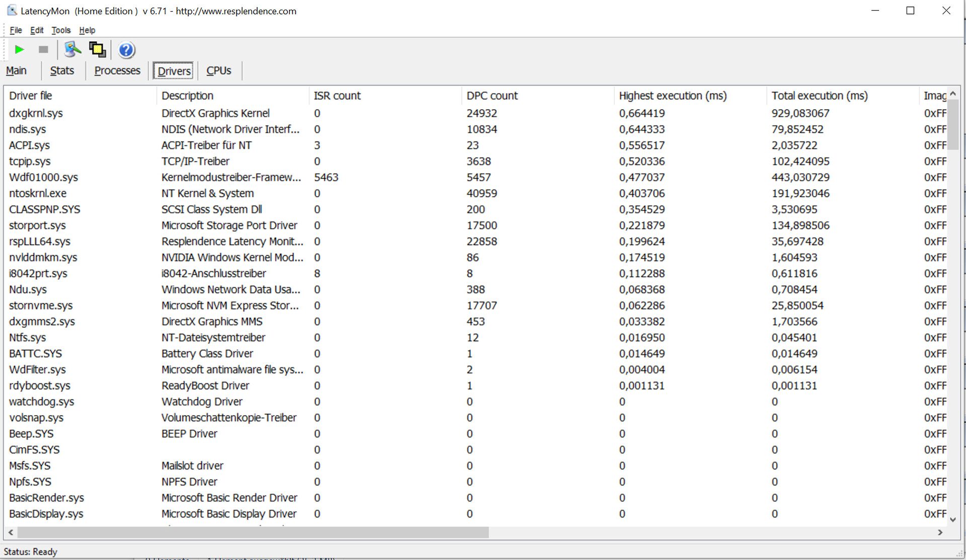Click highest execution value 0,664419

tap(642, 113)
